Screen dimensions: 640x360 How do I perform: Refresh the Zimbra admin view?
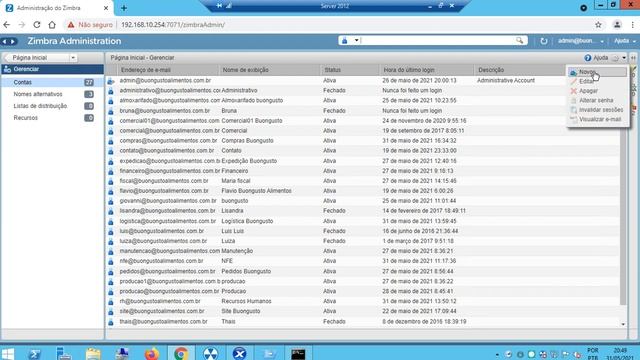pyautogui.click(x=544, y=41)
